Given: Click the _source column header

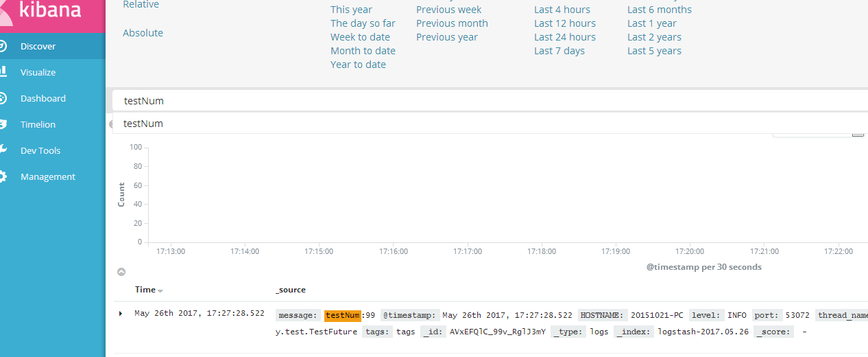Looking at the screenshot, I should (x=291, y=290).
